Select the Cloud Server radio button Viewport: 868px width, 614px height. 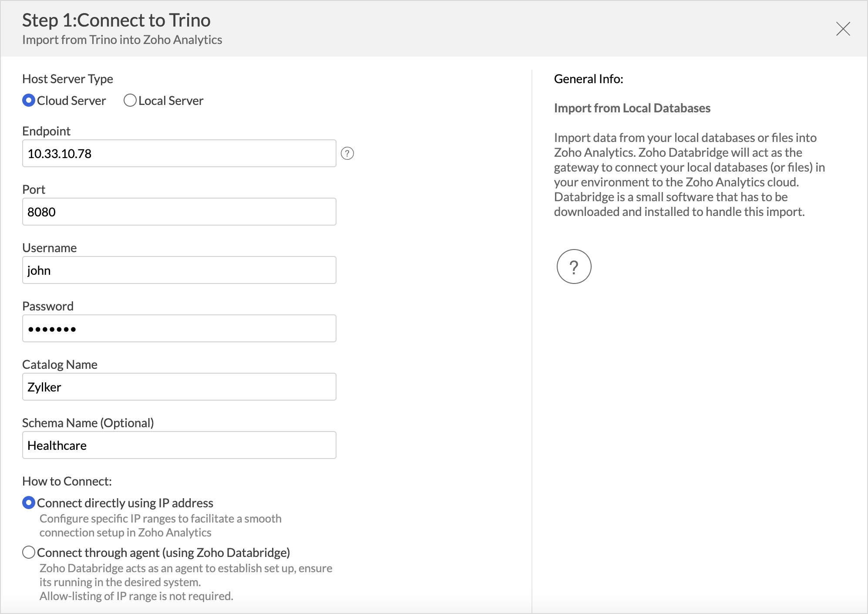tap(28, 101)
